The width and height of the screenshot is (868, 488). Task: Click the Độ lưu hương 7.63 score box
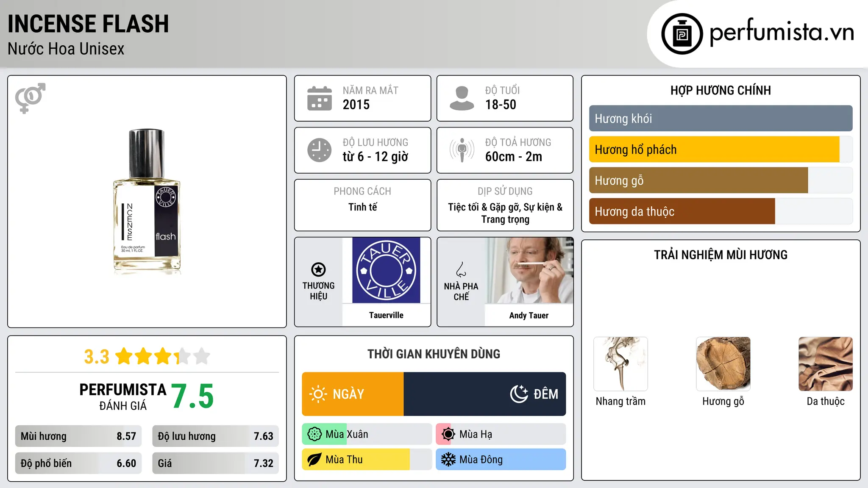pos(216,436)
